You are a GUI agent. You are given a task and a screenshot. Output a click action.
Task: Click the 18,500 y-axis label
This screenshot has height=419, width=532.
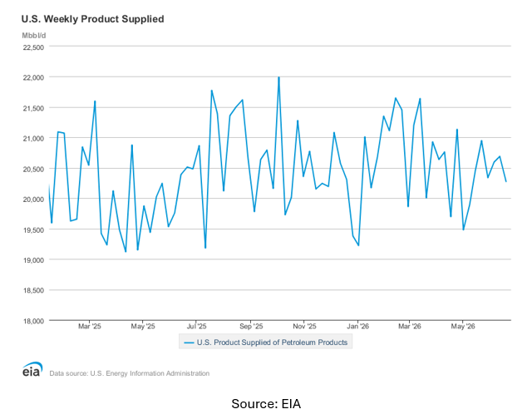tap(33, 290)
